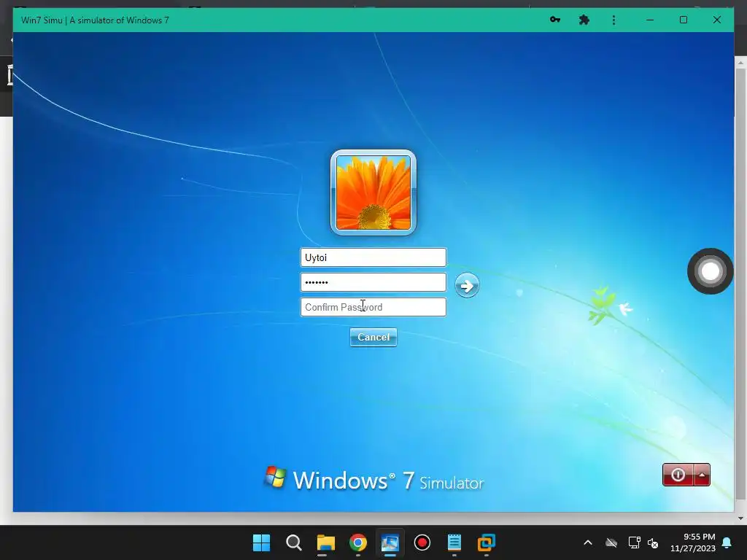This screenshot has width=747, height=560.
Task: Click the red shut down power button
Action: point(678,475)
